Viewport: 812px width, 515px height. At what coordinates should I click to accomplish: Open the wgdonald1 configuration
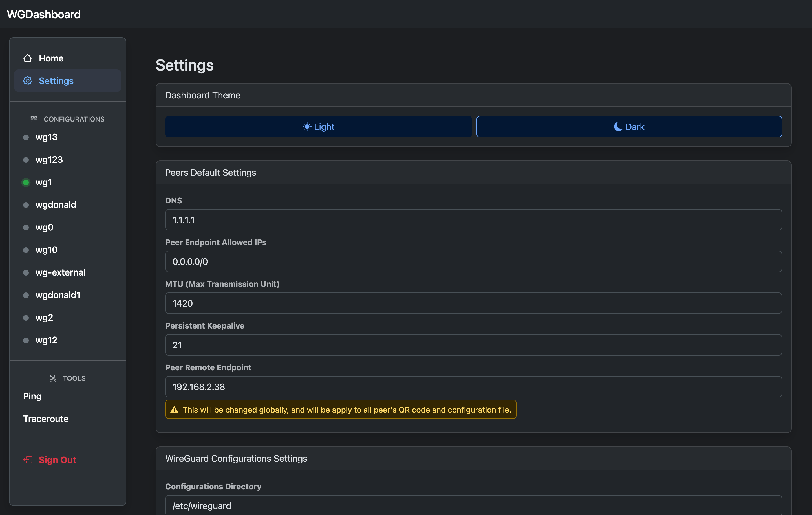pos(67,295)
